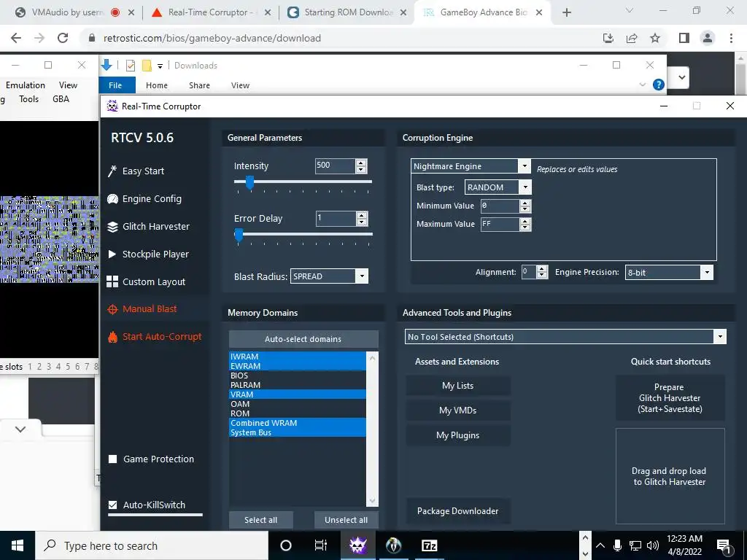747x560 pixels.
Task: Click the install/download icon in address bar
Action: [608, 38]
